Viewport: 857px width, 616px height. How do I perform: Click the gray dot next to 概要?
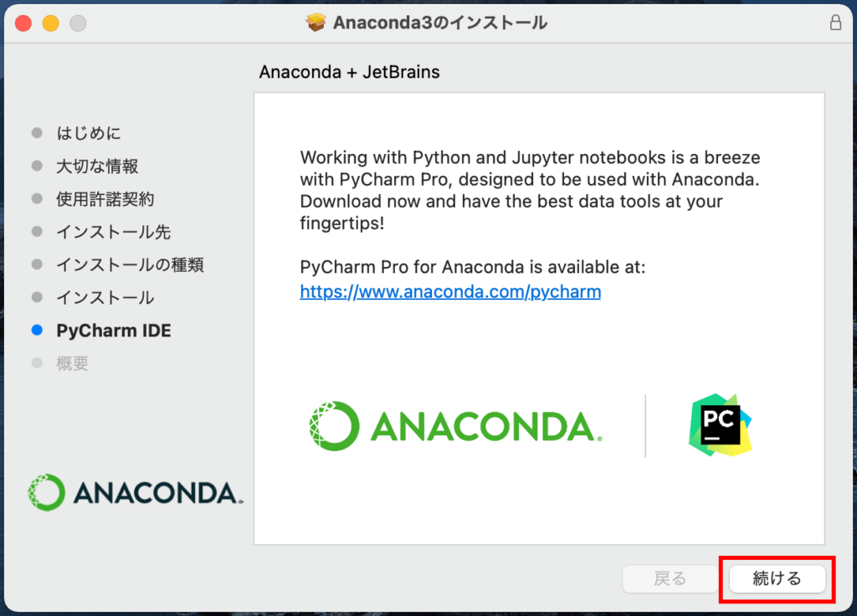[x=38, y=363]
